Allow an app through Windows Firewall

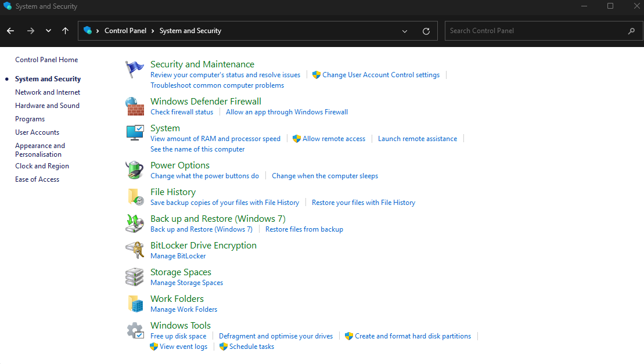point(287,112)
